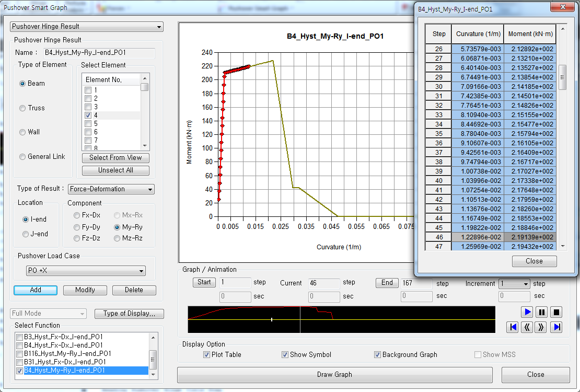Image resolution: width=580 pixels, height=392 pixels.
Task: Click the red close icon on B4_Hyst data table
Action: point(563,7)
